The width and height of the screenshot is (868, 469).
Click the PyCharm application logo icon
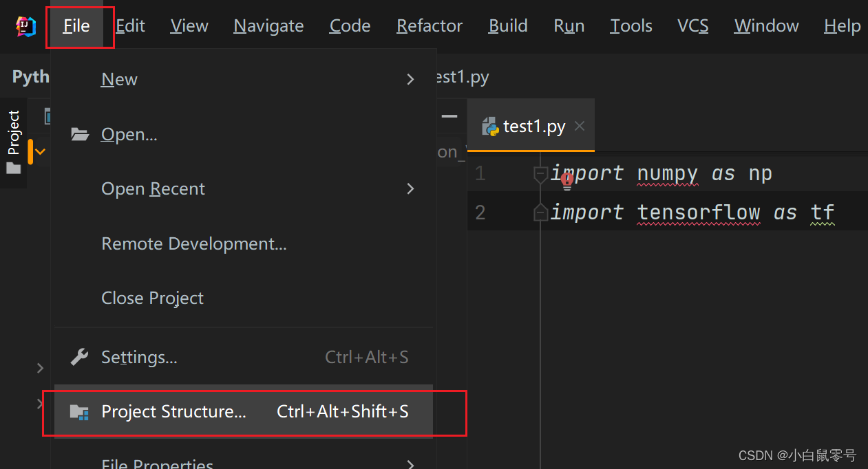click(x=23, y=25)
